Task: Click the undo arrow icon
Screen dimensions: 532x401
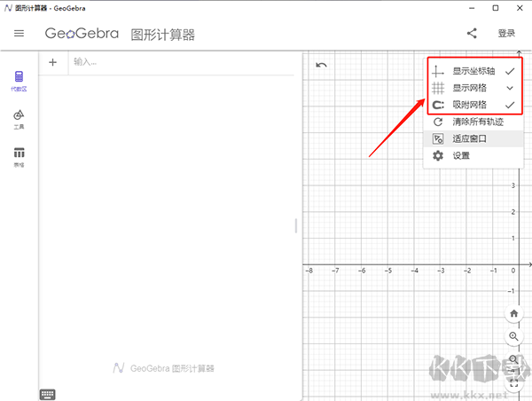Action: coord(321,65)
